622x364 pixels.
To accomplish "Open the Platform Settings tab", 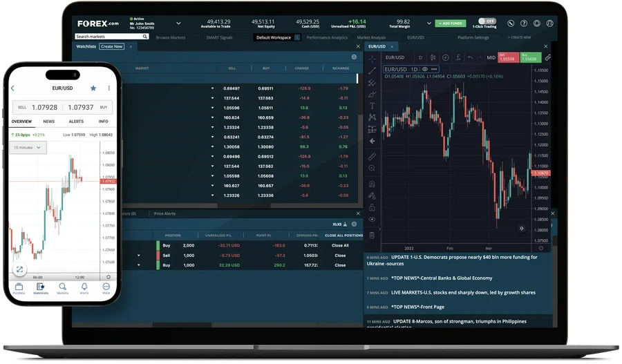I will [473, 38].
